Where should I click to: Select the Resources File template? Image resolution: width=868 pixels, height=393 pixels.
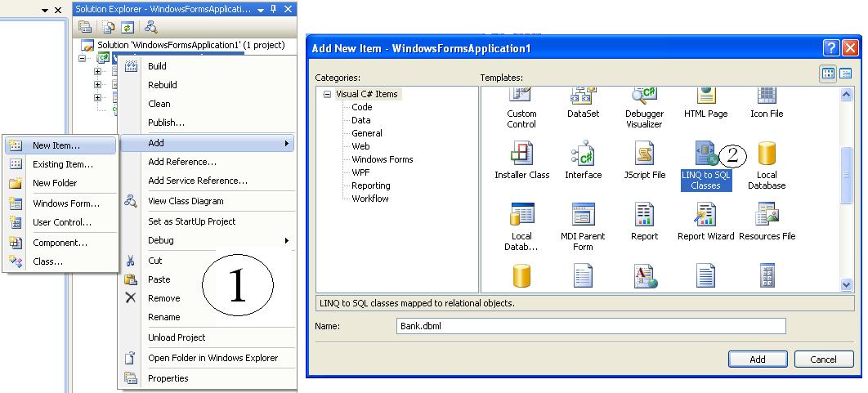pos(767,222)
